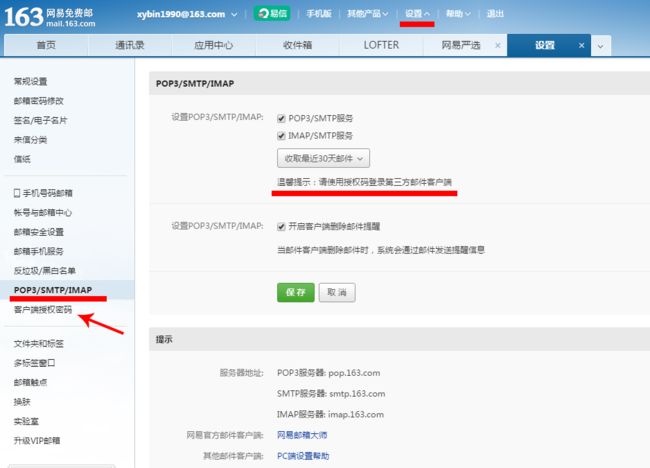Open 信纸 in the sidebar
Image resolution: width=650 pixels, height=468 pixels.
pyautogui.click(x=22, y=159)
